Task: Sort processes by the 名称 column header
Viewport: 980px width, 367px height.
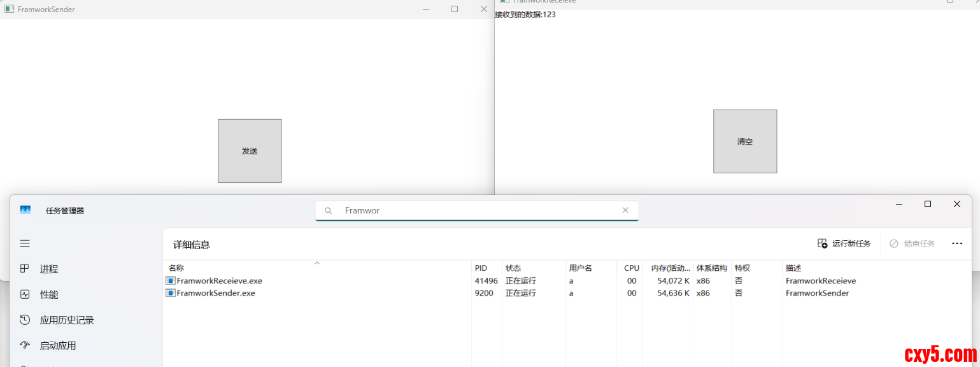Action: [x=176, y=268]
